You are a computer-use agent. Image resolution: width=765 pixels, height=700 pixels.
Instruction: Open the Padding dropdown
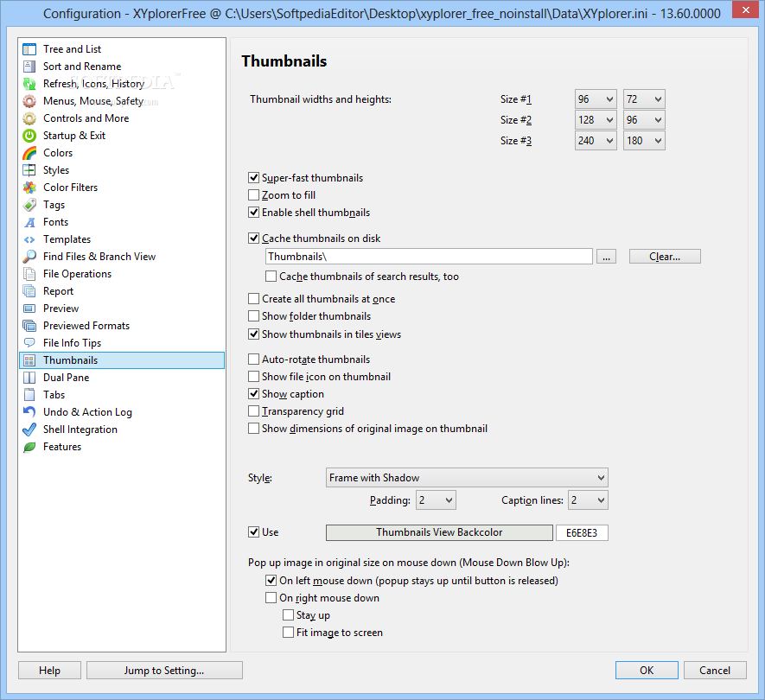point(436,500)
